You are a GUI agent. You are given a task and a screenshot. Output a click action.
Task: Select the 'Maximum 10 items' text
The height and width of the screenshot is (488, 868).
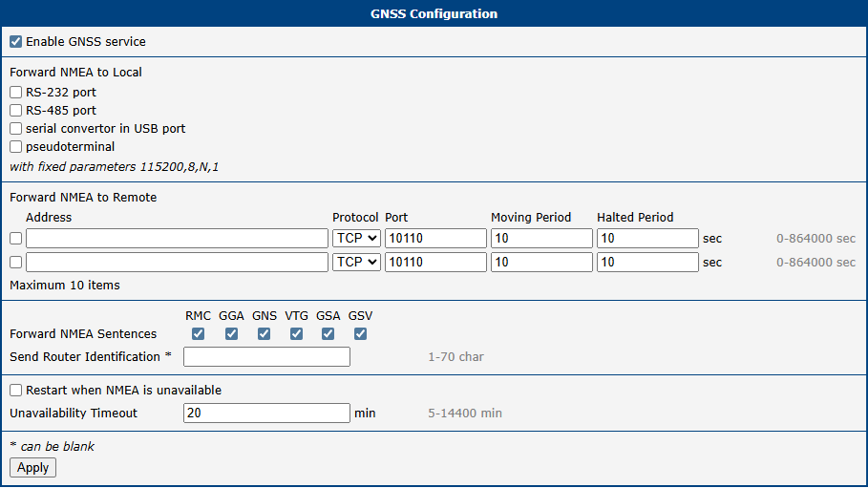point(65,286)
